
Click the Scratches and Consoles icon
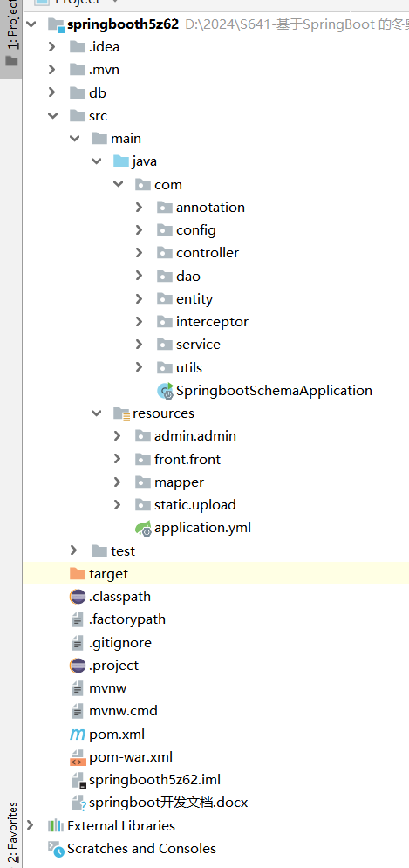pos(56,849)
